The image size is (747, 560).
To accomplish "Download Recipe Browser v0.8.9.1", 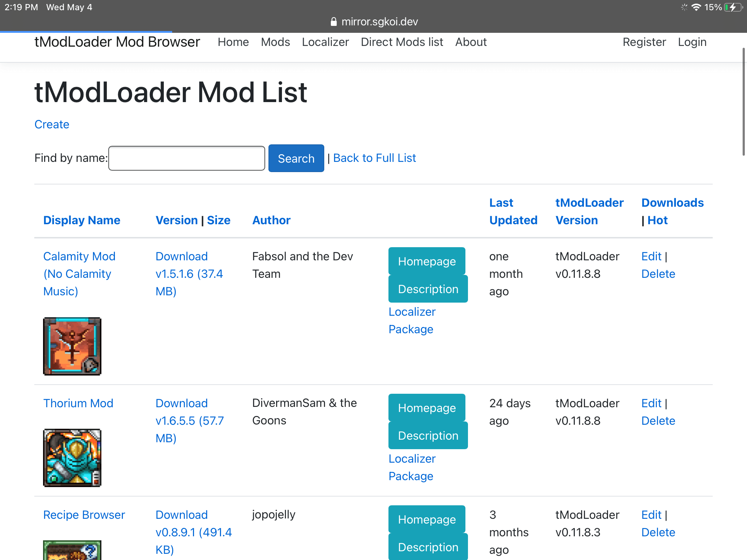I will click(194, 532).
